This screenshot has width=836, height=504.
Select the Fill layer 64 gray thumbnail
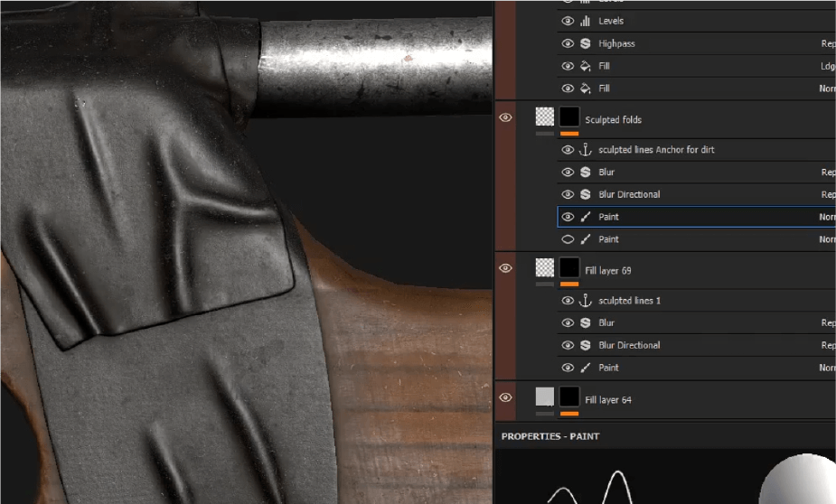tap(545, 397)
